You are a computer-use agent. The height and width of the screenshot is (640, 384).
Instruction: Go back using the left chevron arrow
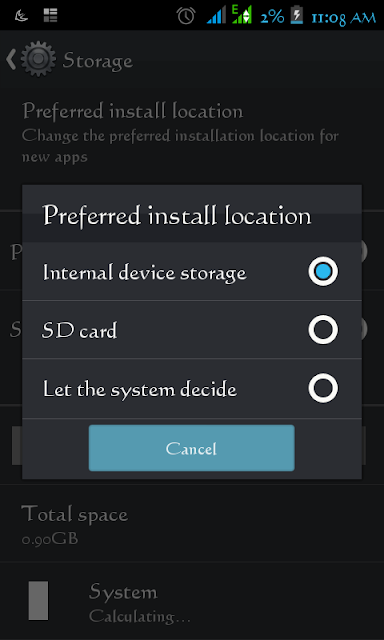coord(11,60)
